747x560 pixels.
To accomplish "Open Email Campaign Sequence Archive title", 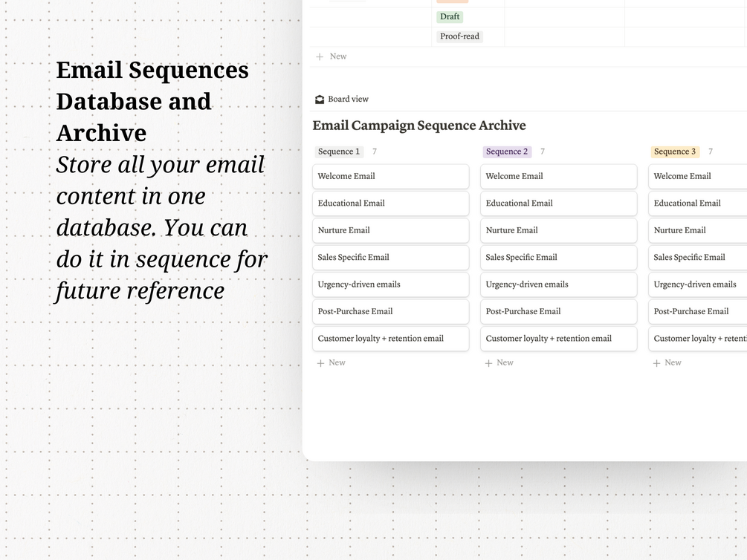I will 419,126.
